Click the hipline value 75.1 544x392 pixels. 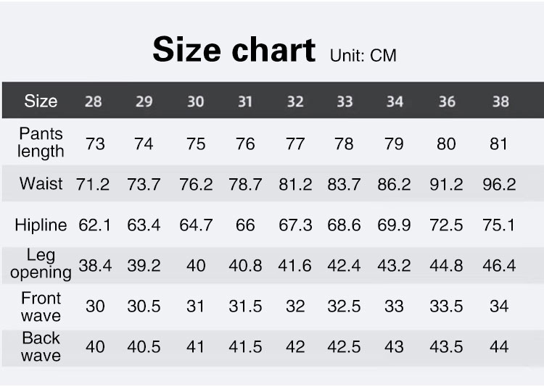pos(498,225)
